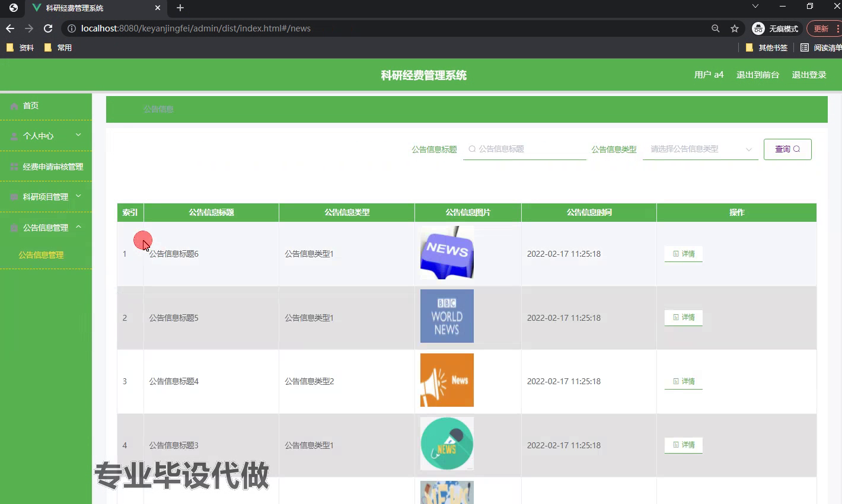Click the zoom magnifier icon in the address bar
Viewport: 842px width, 504px height.
tap(716, 28)
